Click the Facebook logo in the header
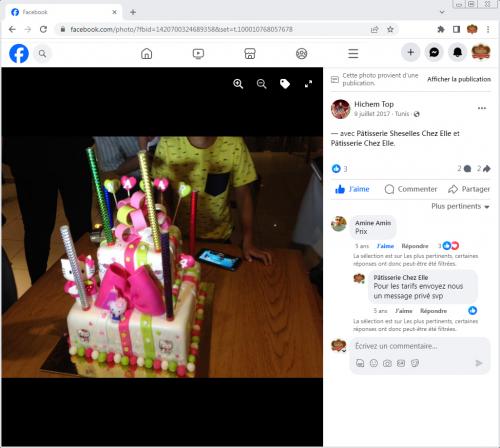The width and height of the screenshot is (500, 448). [19, 53]
